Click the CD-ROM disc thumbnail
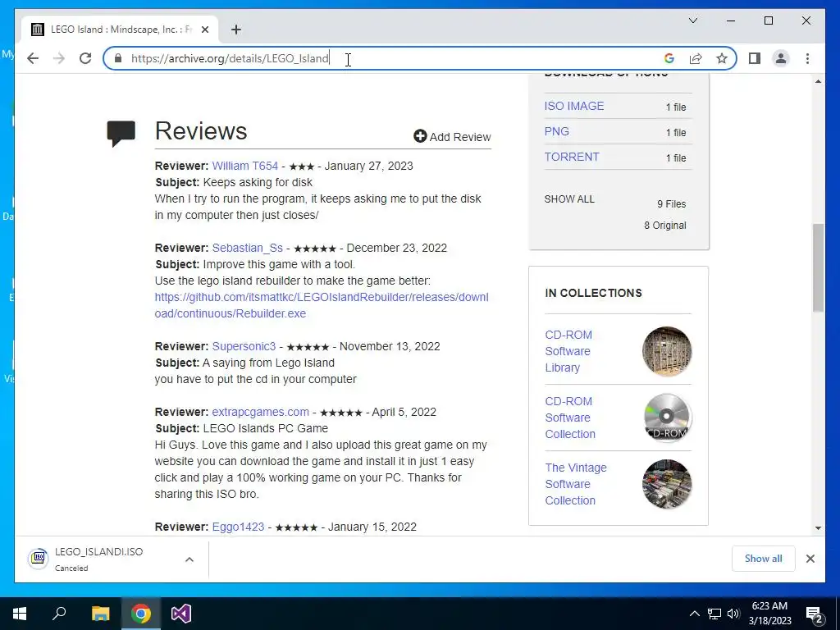Screen dimensions: 840x630 pyautogui.click(x=666, y=418)
